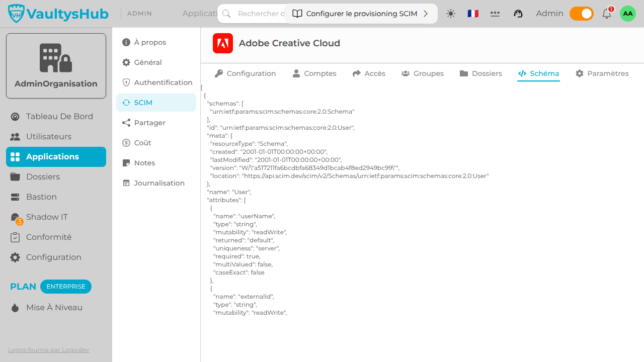Click the "version" line in schema

point(305,168)
